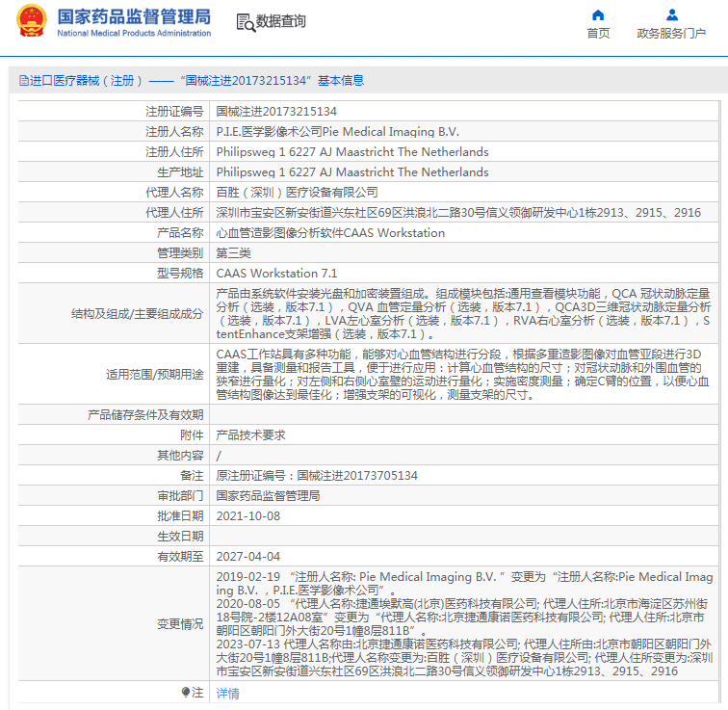
Task: Click the 详情 details link
Action: 227,693
